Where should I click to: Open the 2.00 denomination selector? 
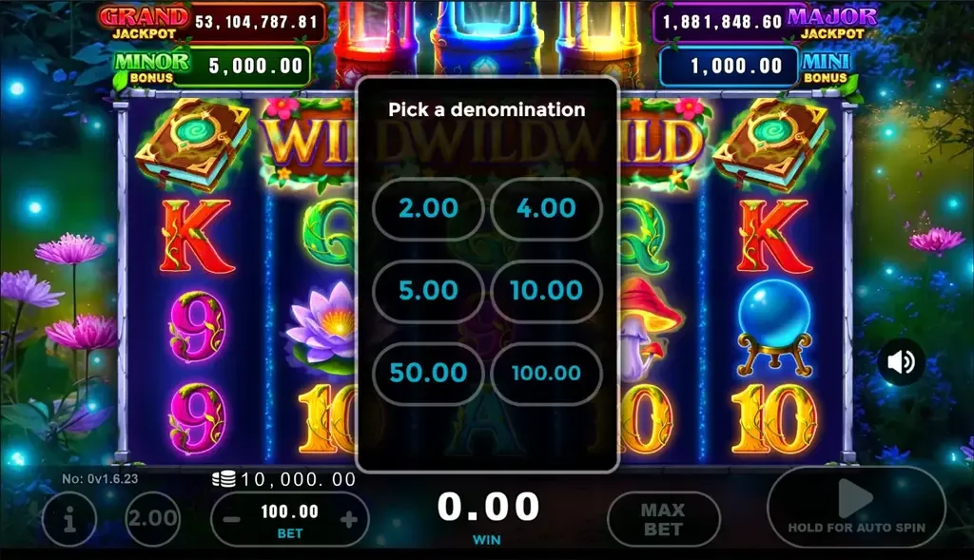pyautogui.click(x=153, y=518)
